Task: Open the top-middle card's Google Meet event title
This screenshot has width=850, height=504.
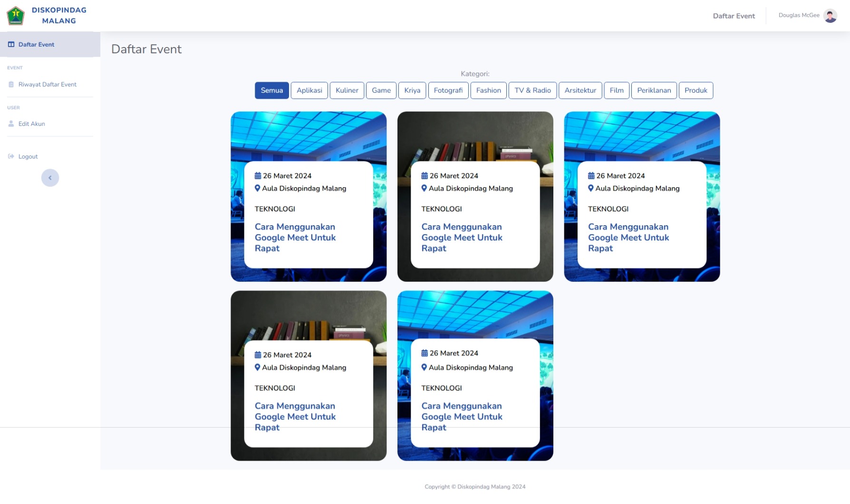Action: pyautogui.click(x=462, y=238)
